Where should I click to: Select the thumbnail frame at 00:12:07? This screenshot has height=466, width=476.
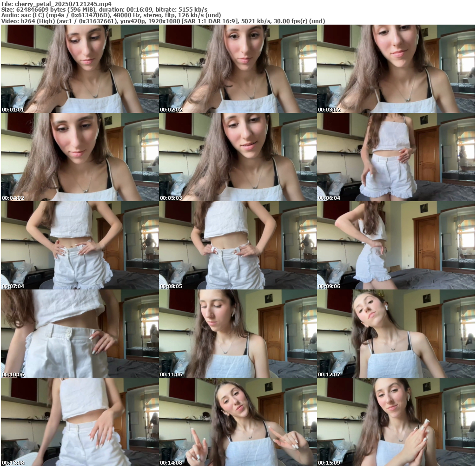(396, 334)
